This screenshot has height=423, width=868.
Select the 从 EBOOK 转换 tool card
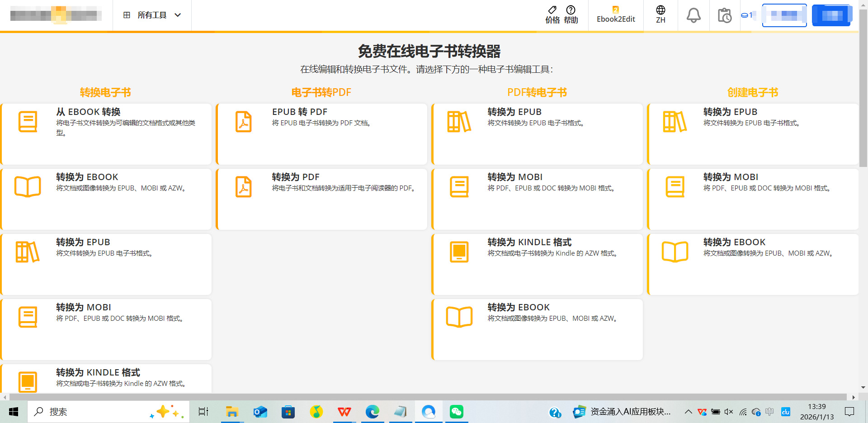point(107,134)
